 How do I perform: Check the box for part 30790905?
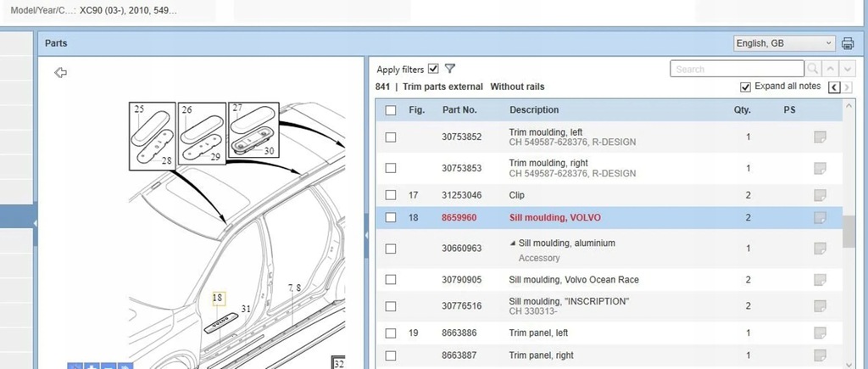391,280
